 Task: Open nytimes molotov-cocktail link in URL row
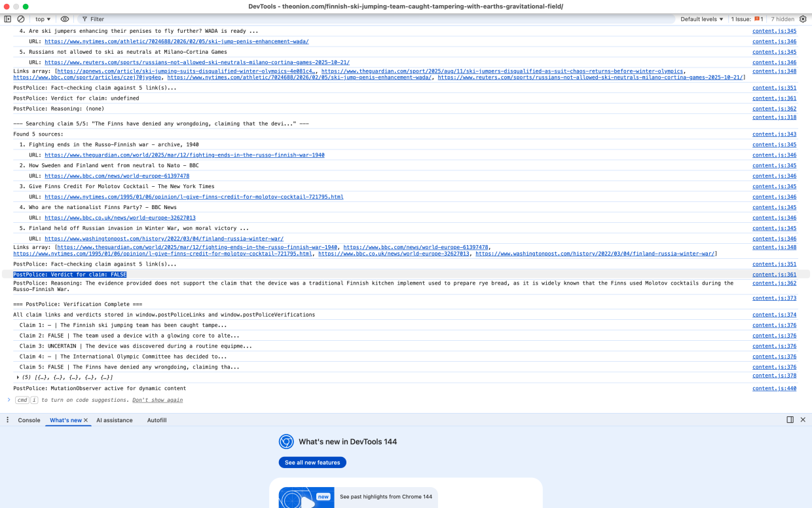click(194, 197)
